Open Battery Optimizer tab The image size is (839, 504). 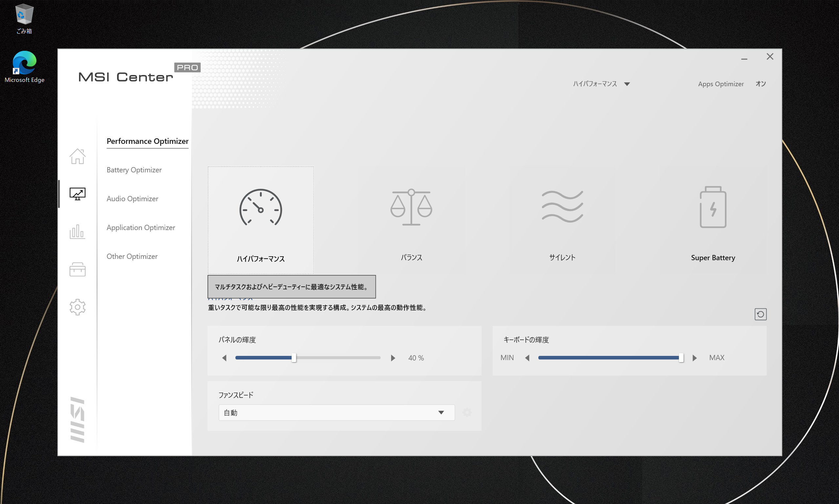tap(134, 170)
